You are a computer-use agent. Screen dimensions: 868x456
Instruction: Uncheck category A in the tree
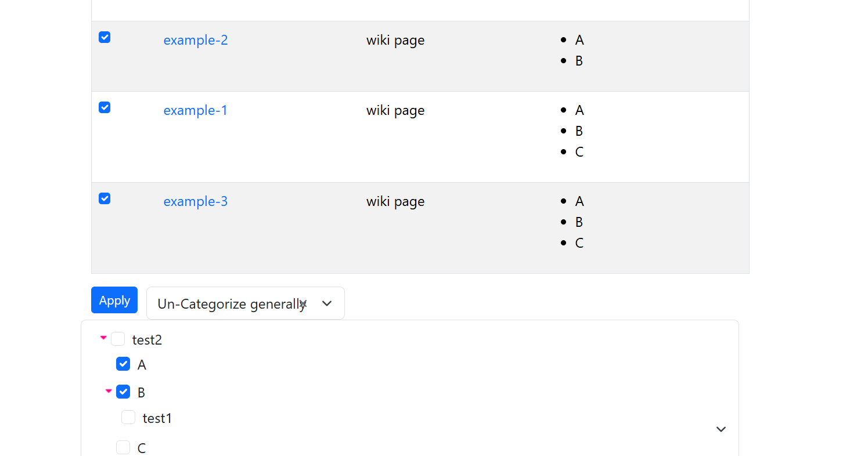[x=123, y=364]
